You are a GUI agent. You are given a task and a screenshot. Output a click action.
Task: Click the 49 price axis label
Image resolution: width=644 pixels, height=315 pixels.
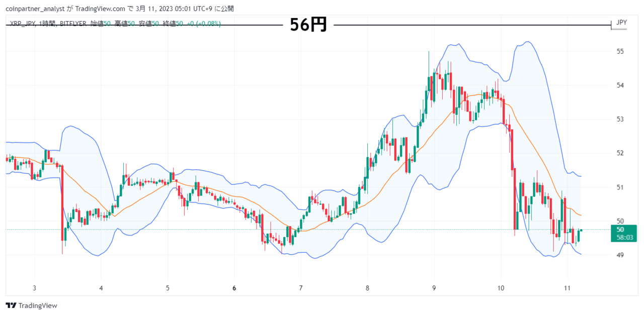(620, 255)
